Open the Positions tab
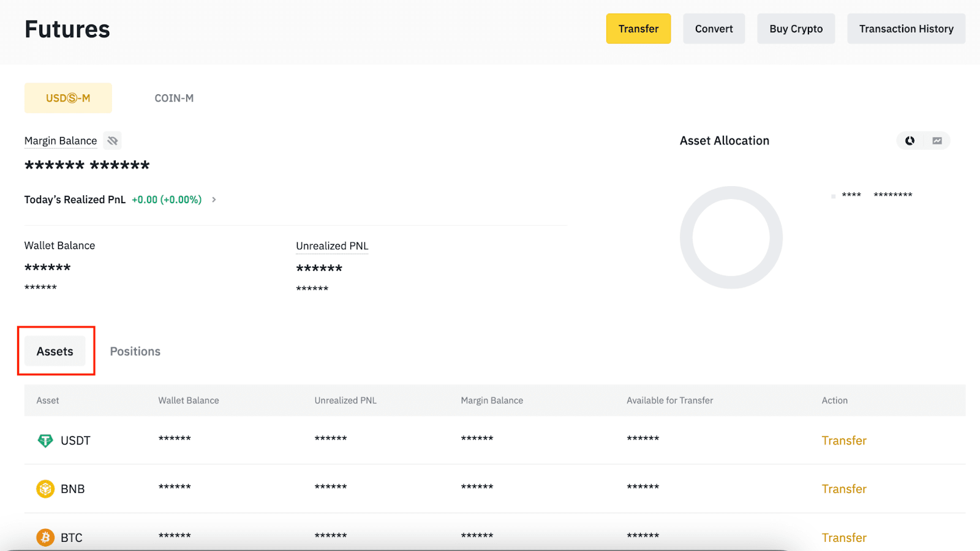Image resolution: width=980 pixels, height=551 pixels. 135,351
